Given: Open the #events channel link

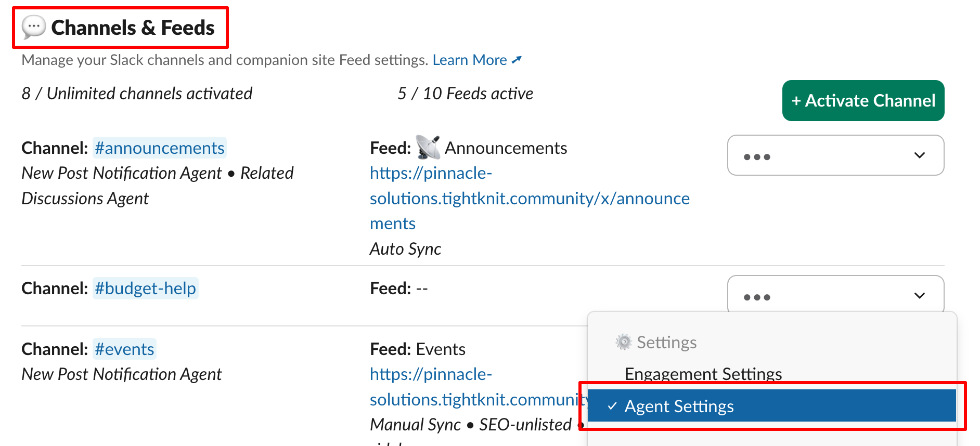Looking at the screenshot, I should pos(124,349).
